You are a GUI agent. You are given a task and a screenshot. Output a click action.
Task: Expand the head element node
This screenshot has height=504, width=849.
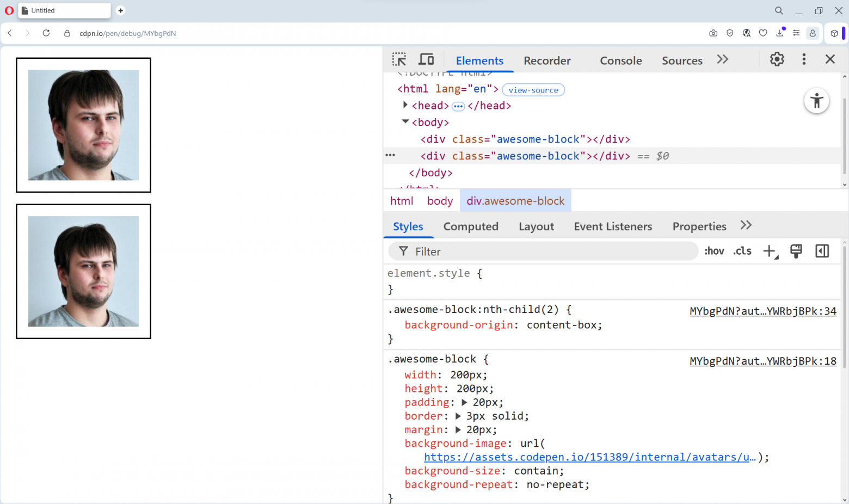[x=405, y=105]
